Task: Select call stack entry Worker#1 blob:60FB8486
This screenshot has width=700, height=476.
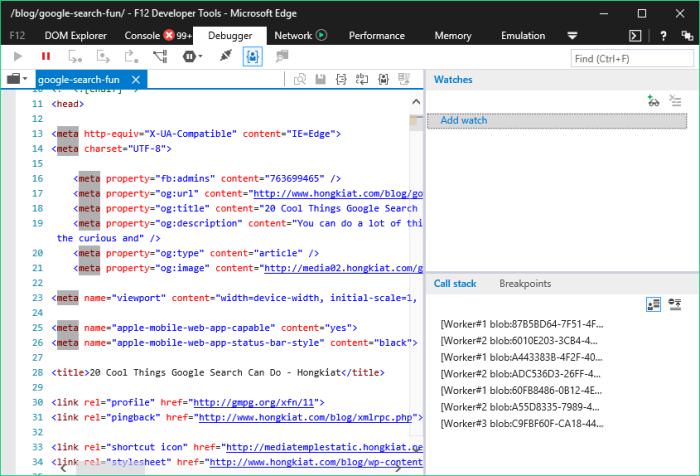Action: pos(521,390)
